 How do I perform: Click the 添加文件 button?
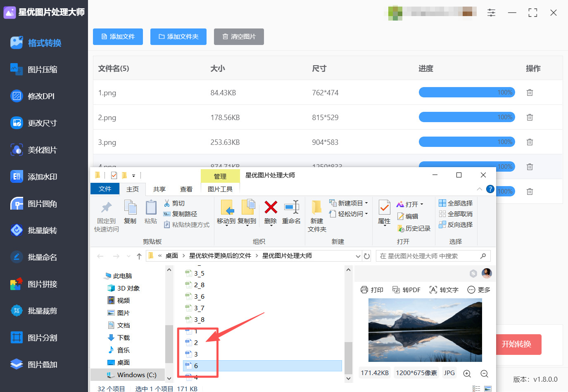click(118, 37)
